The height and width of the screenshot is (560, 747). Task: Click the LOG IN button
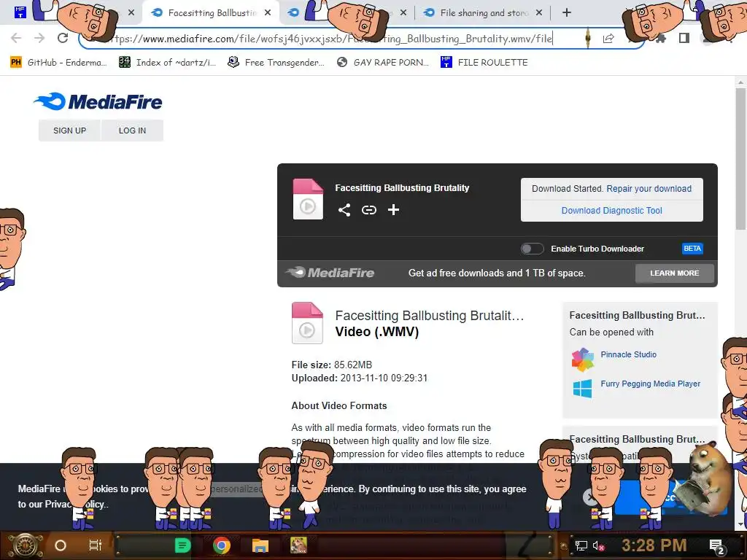pos(133,131)
